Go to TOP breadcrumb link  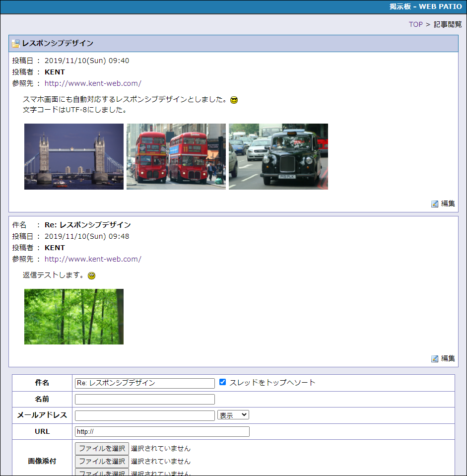pyautogui.click(x=415, y=24)
